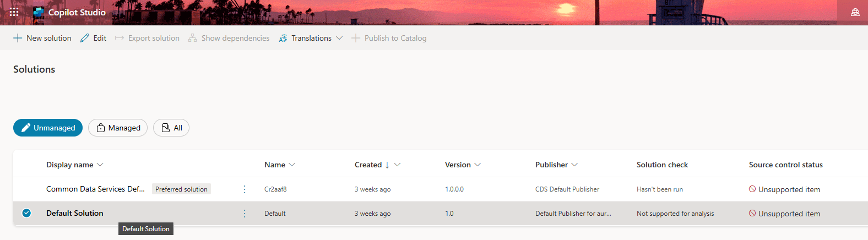Click the New solution plus icon

(18, 38)
